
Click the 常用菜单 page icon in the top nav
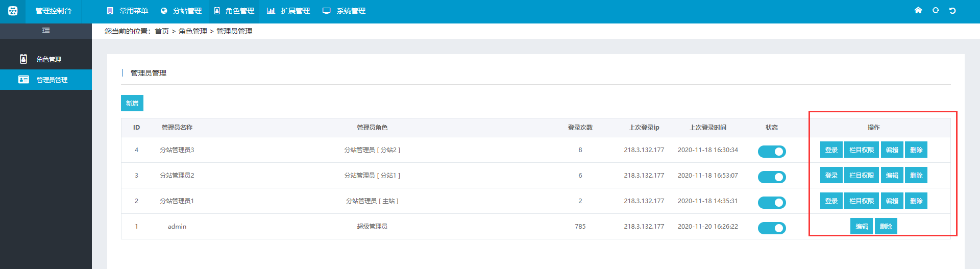pos(110,11)
